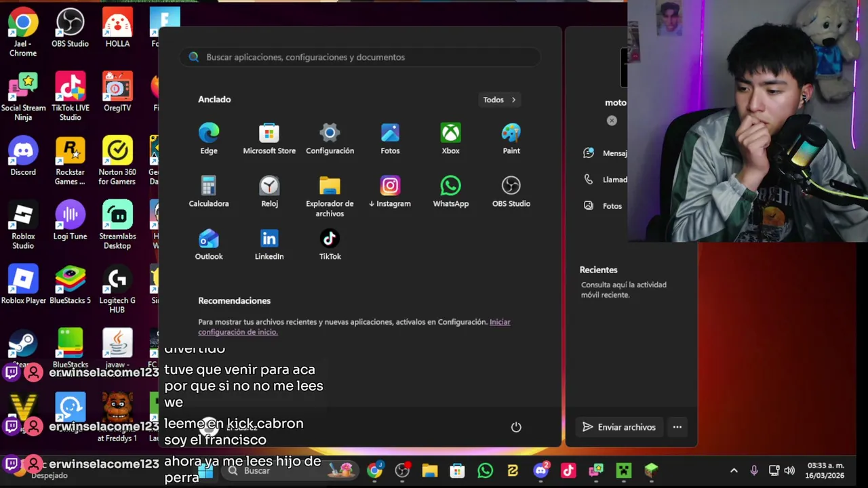Open LinkedIn pinned app

pyautogui.click(x=269, y=245)
